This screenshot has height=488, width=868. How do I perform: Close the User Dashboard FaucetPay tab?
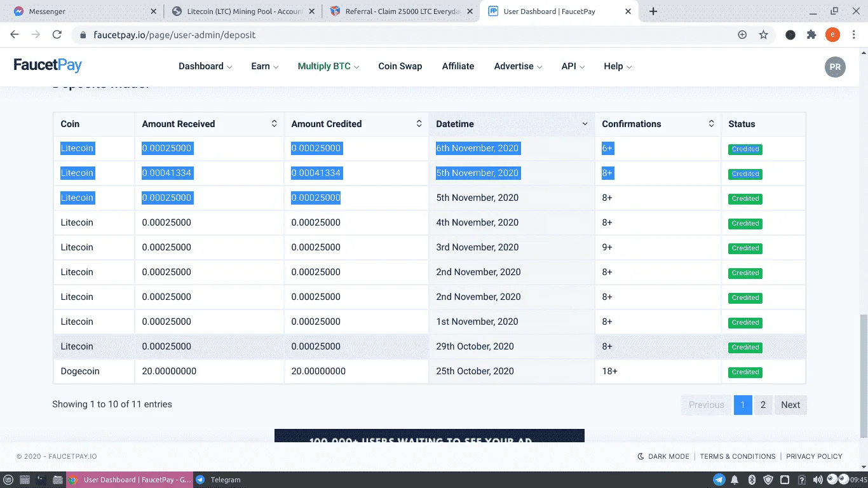pyautogui.click(x=628, y=11)
